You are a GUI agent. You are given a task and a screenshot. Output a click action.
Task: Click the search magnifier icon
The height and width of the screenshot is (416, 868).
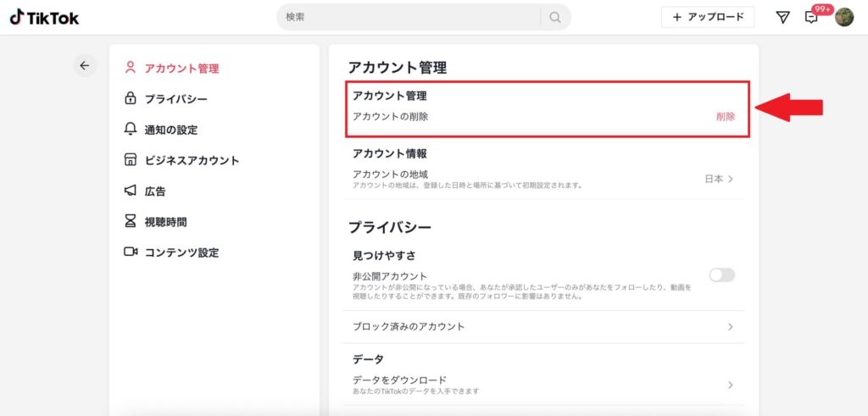(x=555, y=17)
